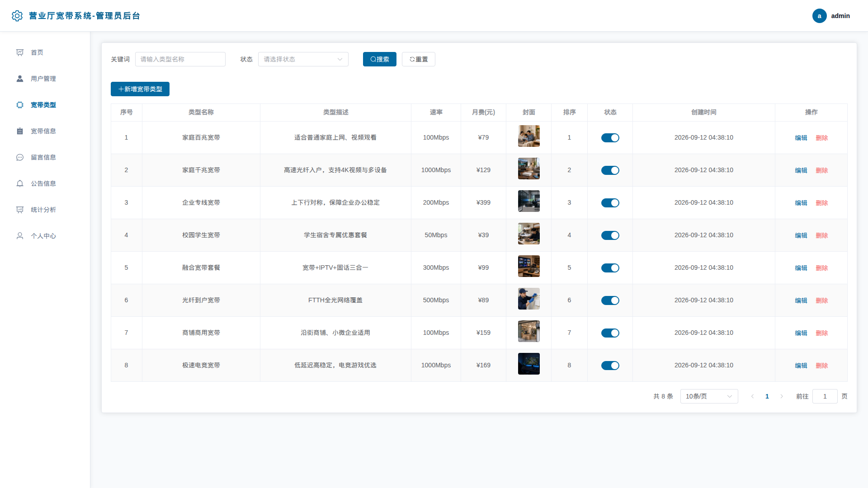Image resolution: width=868 pixels, height=488 pixels.
Task: Disable 企业专线宽带 status switch
Action: pos(610,203)
